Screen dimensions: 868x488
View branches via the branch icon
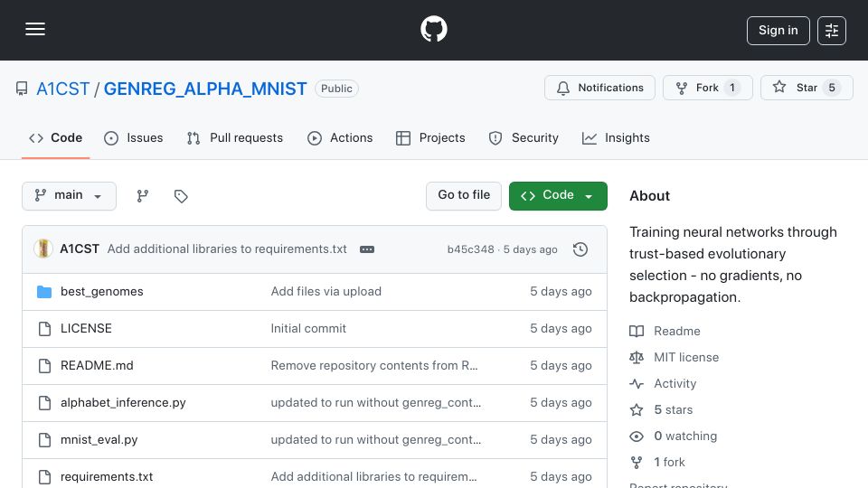(143, 196)
